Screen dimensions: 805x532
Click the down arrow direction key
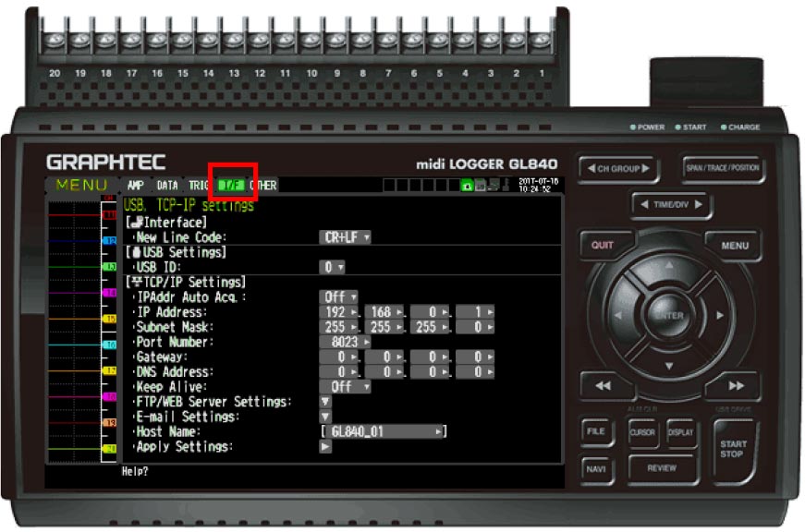coord(669,366)
